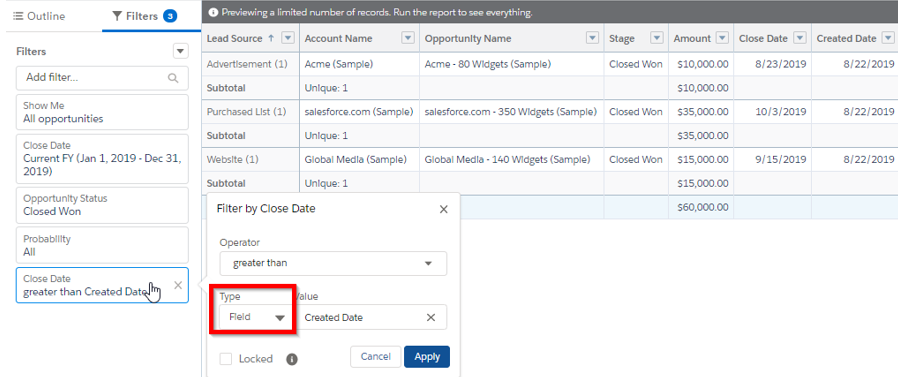This screenshot has height=377, width=898.
Task: Click the Website (1) group cell
Action: [251, 159]
